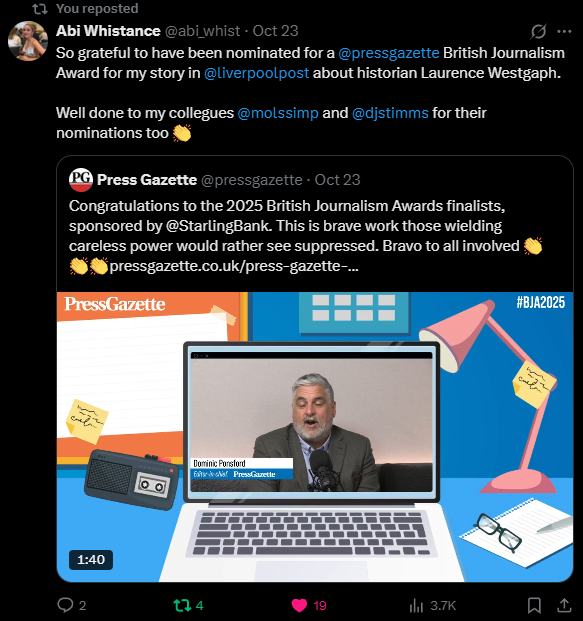The image size is (583, 621).
Task: Open the @pressgazette mention link
Action: click(389, 53)
